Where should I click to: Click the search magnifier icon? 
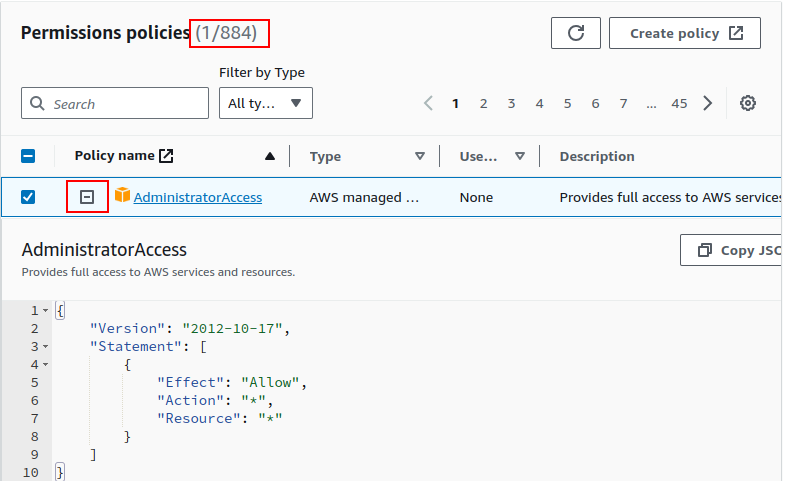point(37,103)
